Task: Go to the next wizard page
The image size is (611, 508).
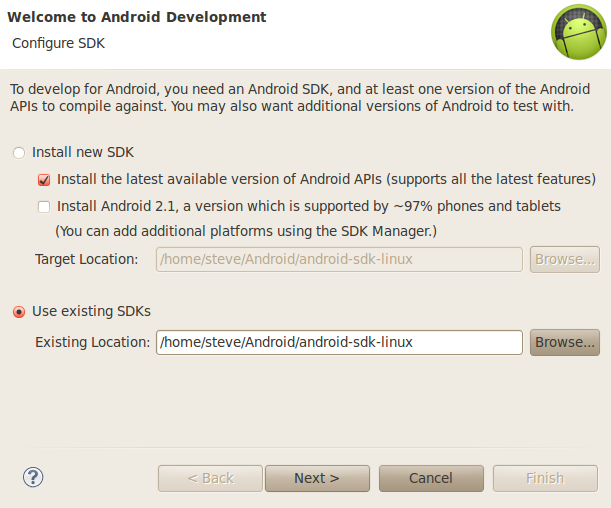Action: 317,478
